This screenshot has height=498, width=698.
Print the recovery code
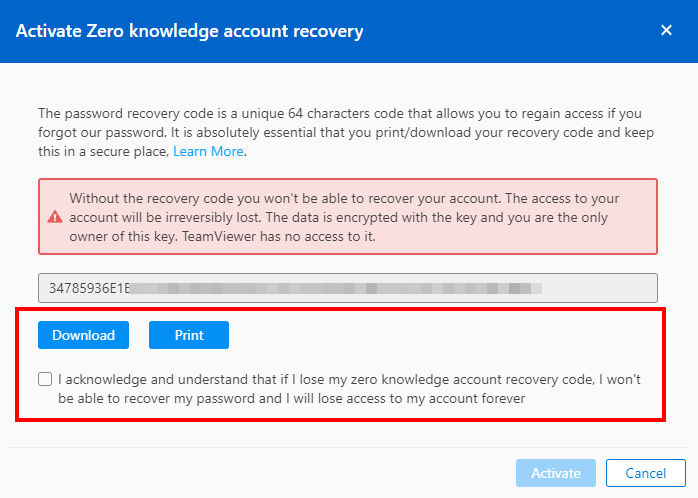[189, 335]
